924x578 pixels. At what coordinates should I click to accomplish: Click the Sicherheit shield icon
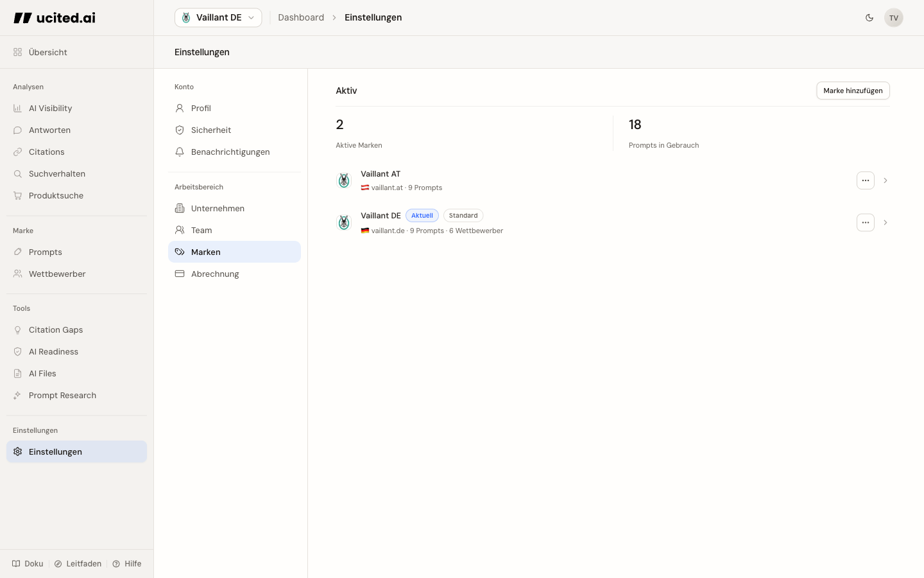pyautogui.click(x=180, y=130)
